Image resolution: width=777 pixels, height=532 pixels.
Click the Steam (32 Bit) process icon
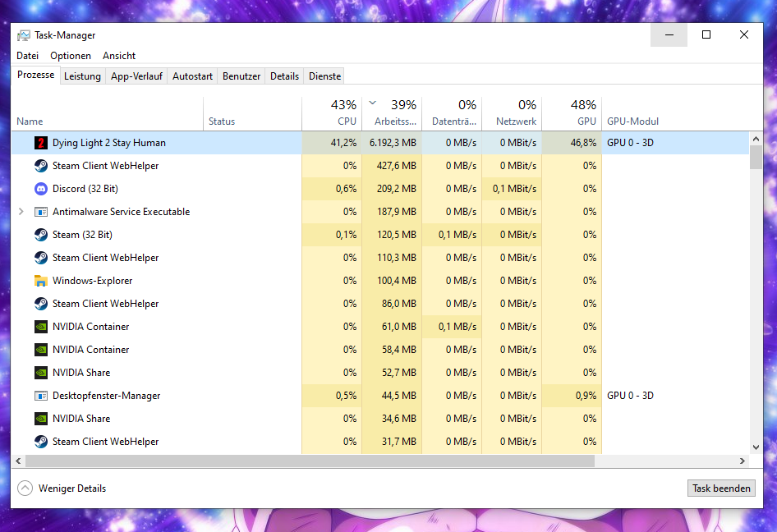point(40,235)
